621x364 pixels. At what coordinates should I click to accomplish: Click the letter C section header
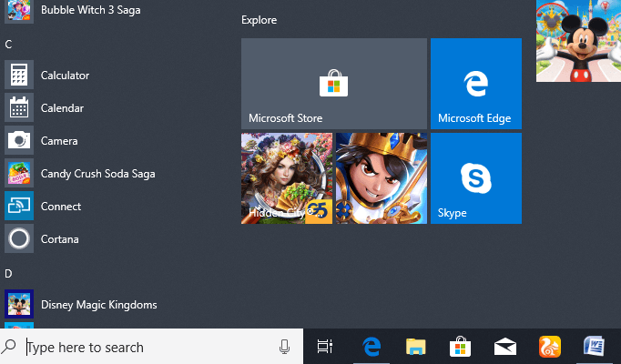coord(8,44)
